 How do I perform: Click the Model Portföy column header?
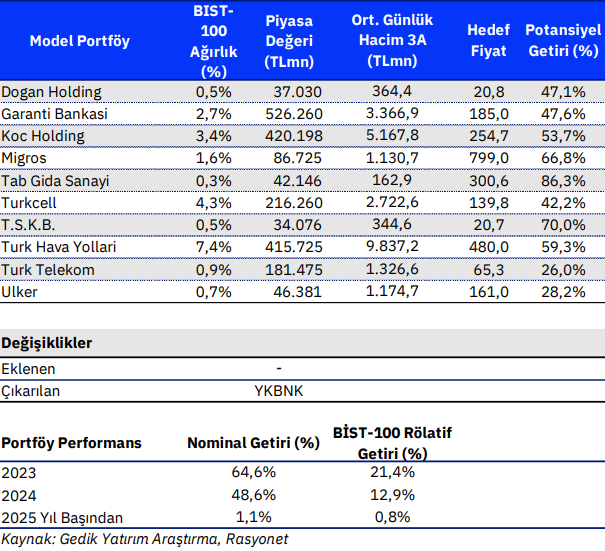click(80, 41)
